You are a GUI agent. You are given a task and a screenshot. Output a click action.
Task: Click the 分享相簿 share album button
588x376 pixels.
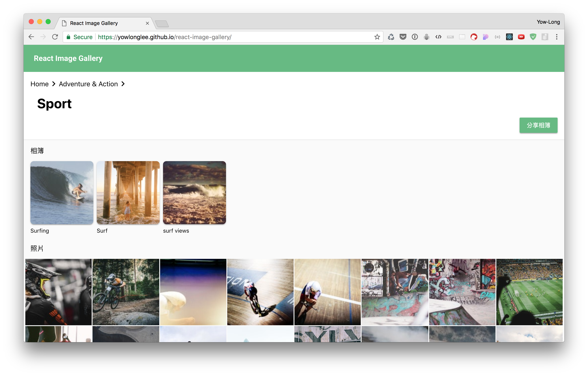pyautogui.click(x=538, y=125)
